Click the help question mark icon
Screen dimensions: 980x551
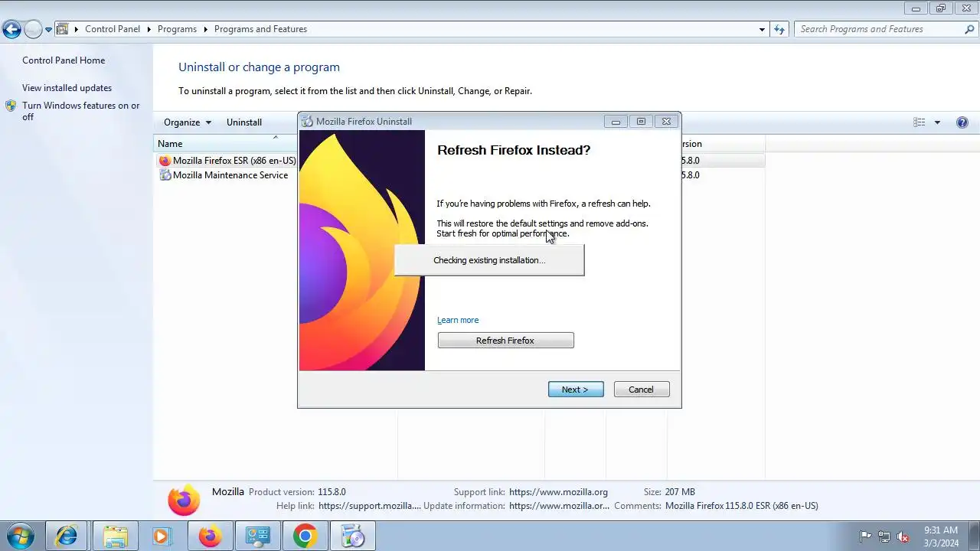(962, 122)
